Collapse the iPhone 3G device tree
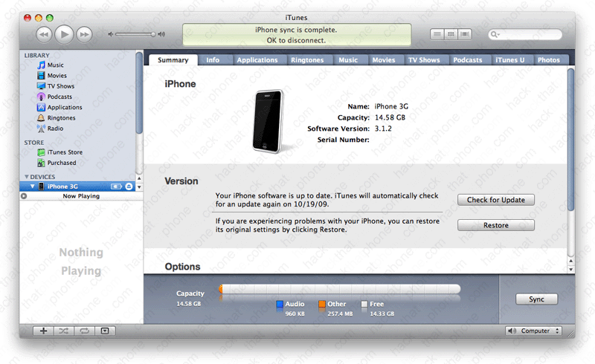 tap(32, 186)
